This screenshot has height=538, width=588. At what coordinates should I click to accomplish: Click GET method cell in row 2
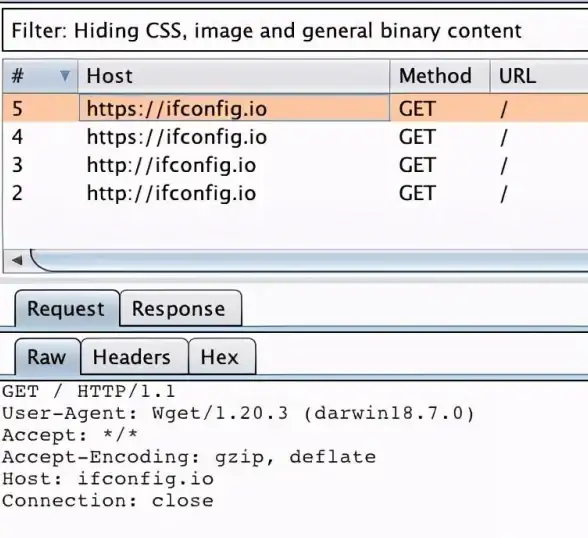[x=417, y=193]
